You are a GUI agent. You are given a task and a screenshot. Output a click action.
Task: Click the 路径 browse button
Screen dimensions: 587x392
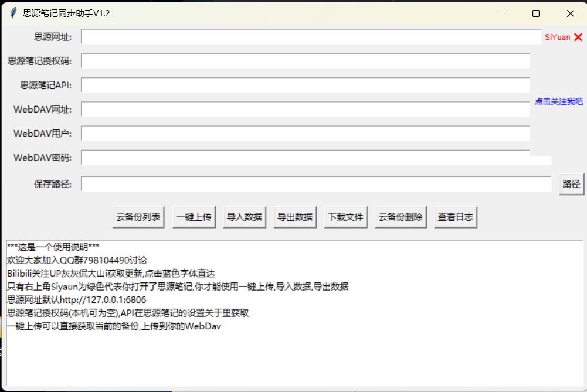click(571, 184)
